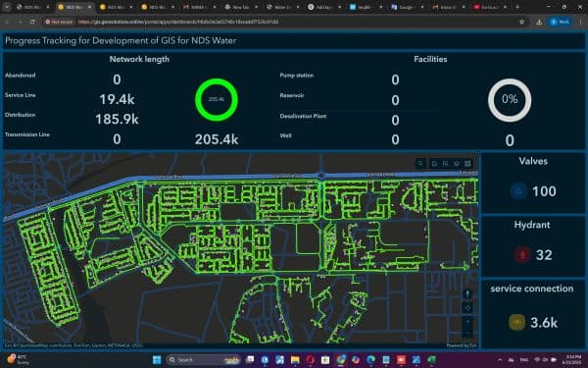Screen dimensions: 588x368
Task: Click the compass north arrow on map
Action: (467, 293)
